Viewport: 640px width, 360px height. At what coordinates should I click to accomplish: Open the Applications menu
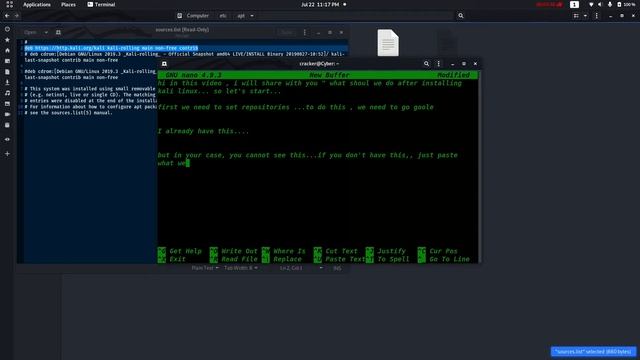(x=37, y=4)
